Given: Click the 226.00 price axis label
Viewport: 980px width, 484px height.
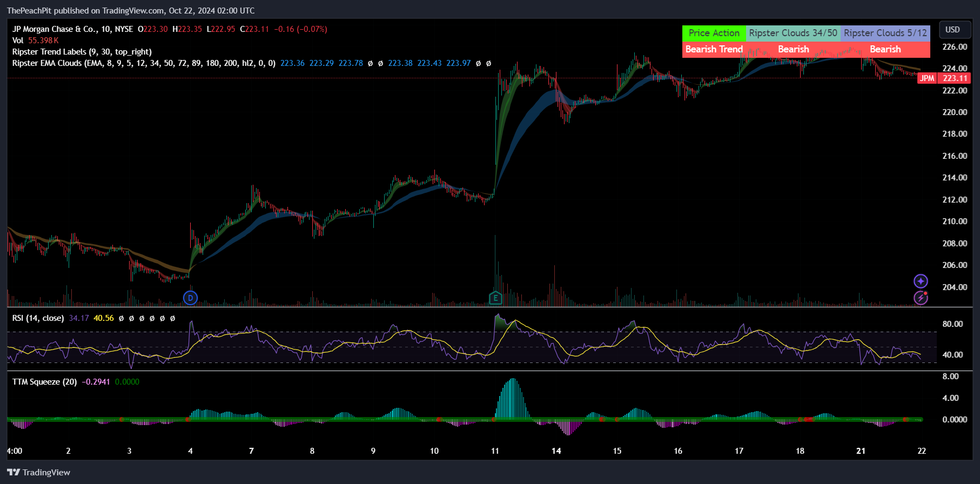Looking at the screenshot, I should point(955,47).
